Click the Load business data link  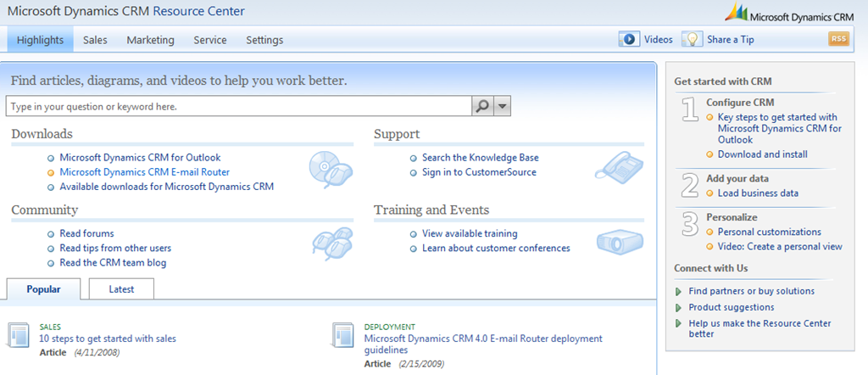point(758,193)
